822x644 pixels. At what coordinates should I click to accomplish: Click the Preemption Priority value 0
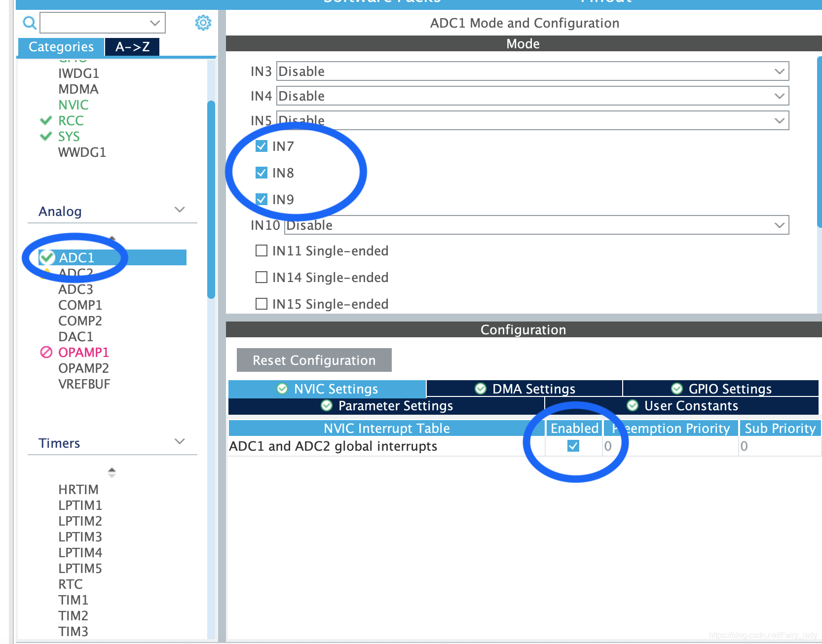click(x=608, y=446)
